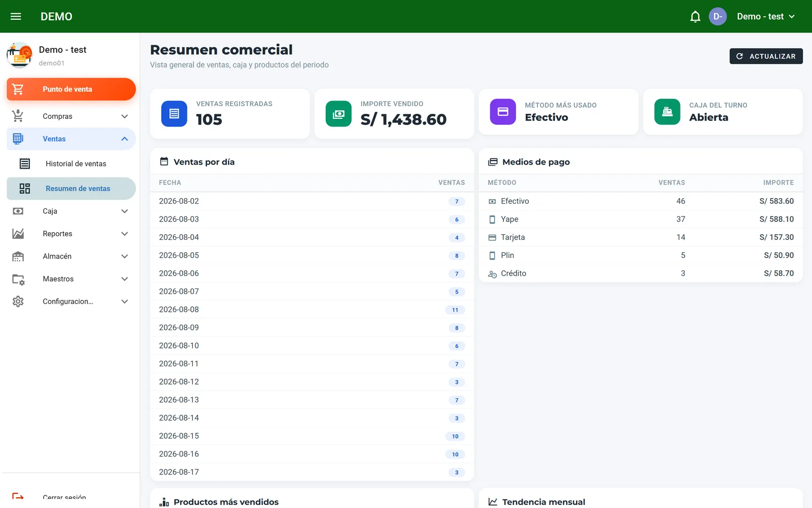Screen dimensions: 812x508
Task: Click the Compras shopping cart icon
Action: [x=18, y=116]
